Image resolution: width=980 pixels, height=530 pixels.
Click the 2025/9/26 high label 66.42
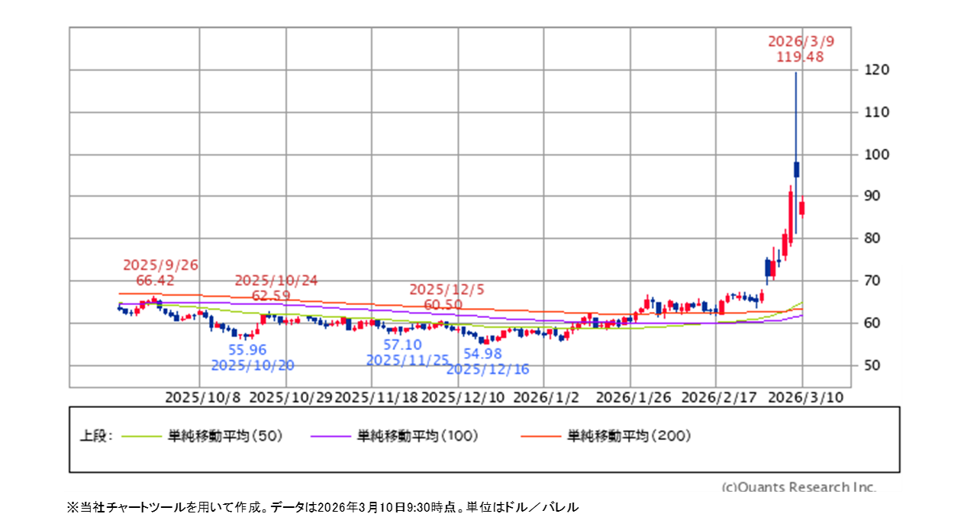(x=156, y=281)
